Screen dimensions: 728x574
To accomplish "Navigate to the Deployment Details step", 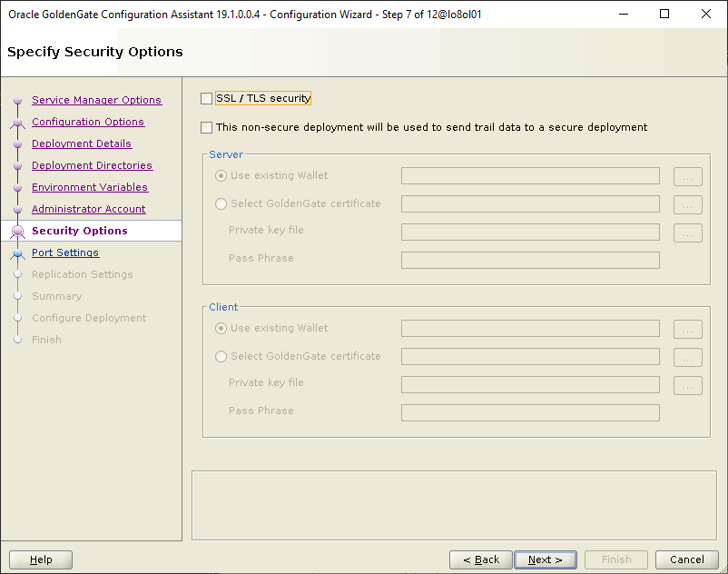I will (81, 143).
